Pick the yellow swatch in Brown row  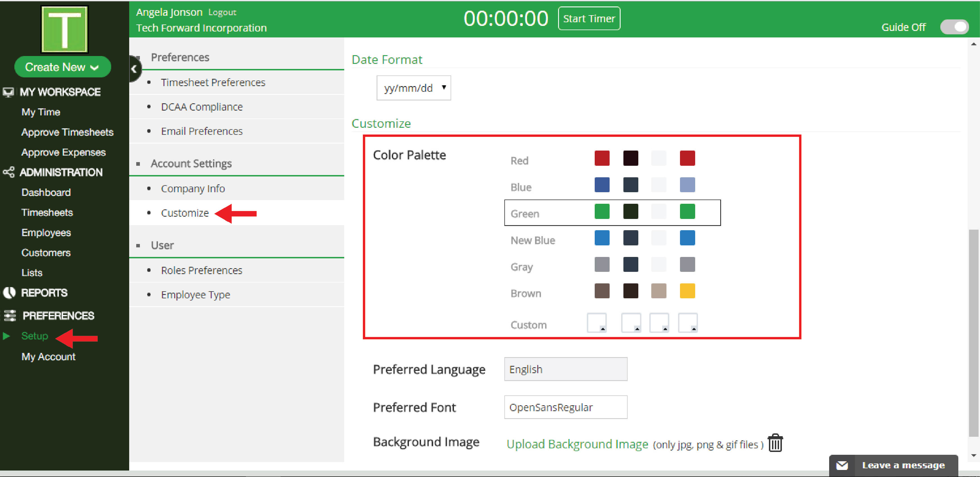click(687, 291)
